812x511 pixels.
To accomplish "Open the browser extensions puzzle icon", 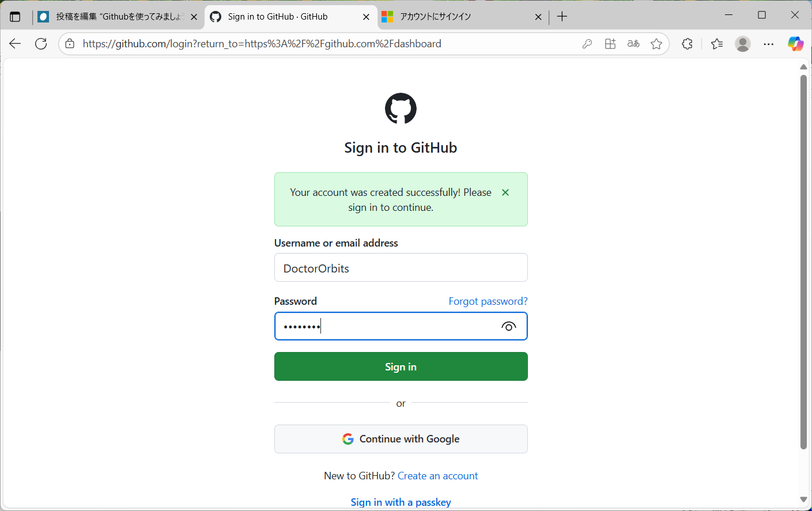I will pyautogui.click(x=687, y=44).
